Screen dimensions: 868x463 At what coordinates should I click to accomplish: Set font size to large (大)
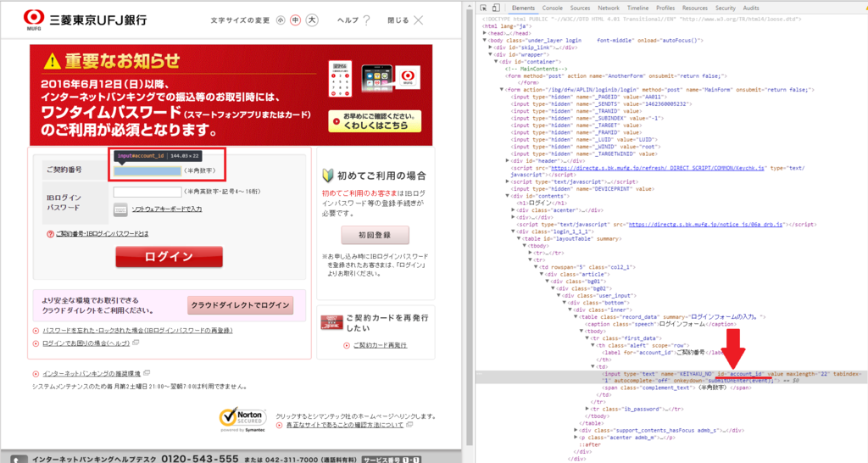(x=312, y=20)
